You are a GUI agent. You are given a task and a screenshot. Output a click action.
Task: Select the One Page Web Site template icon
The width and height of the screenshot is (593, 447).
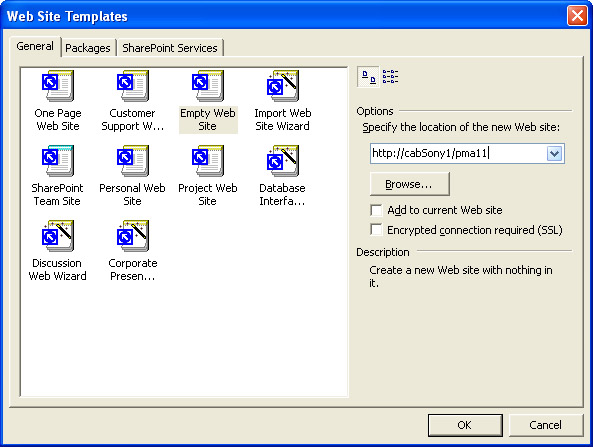click(57, 86)
